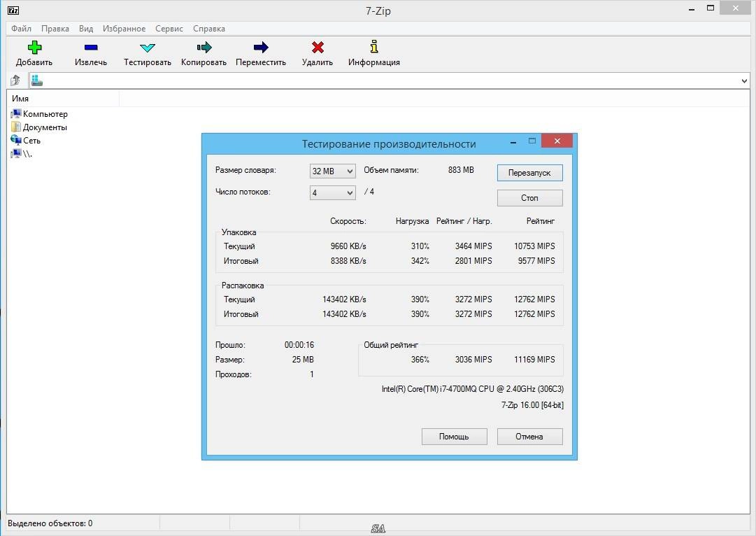Open the Файл menu

pos(21,29)
